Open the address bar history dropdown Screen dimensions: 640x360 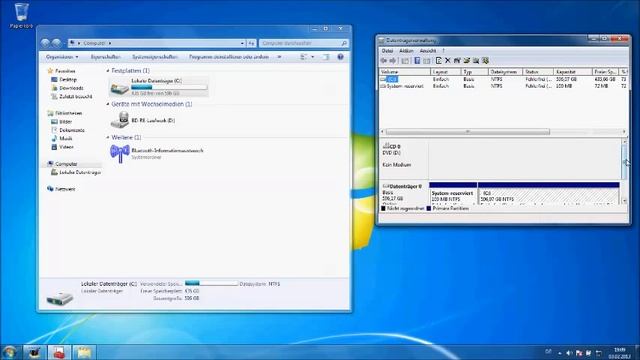(x=242, y=43)
